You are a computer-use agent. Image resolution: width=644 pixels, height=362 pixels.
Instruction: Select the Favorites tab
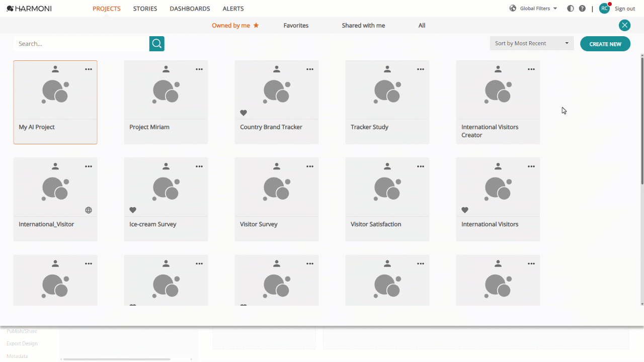coord(296,25)
